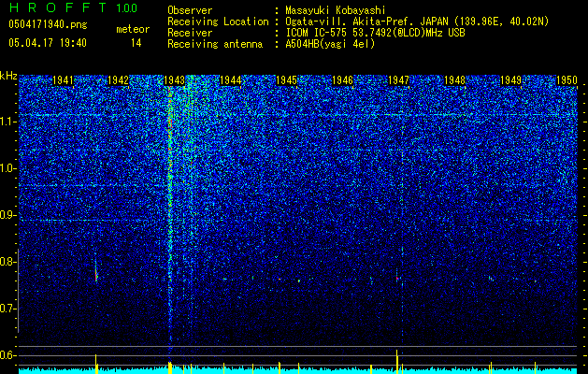Click the 1941 time marker
Image resolution: width=588 pixels, height=374 pixels.
click(x=63, y=80)
